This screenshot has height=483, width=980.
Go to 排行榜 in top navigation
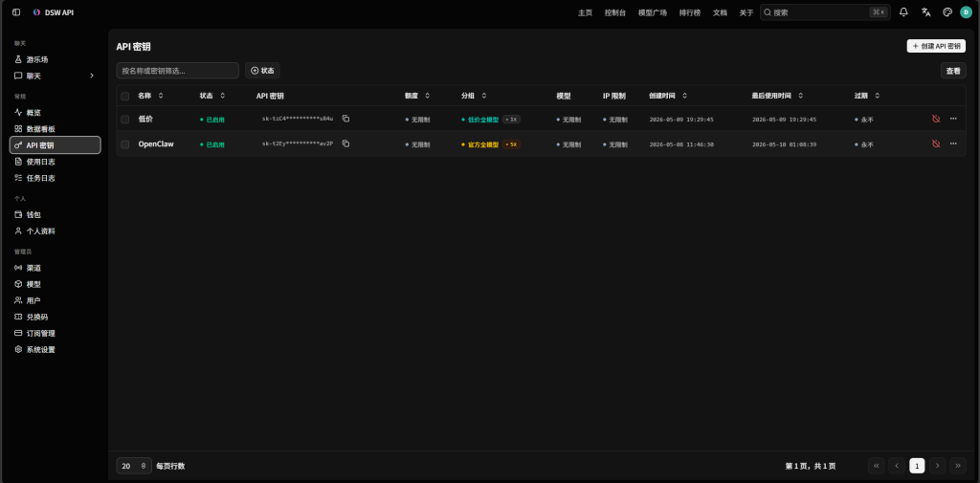[690, 12]
